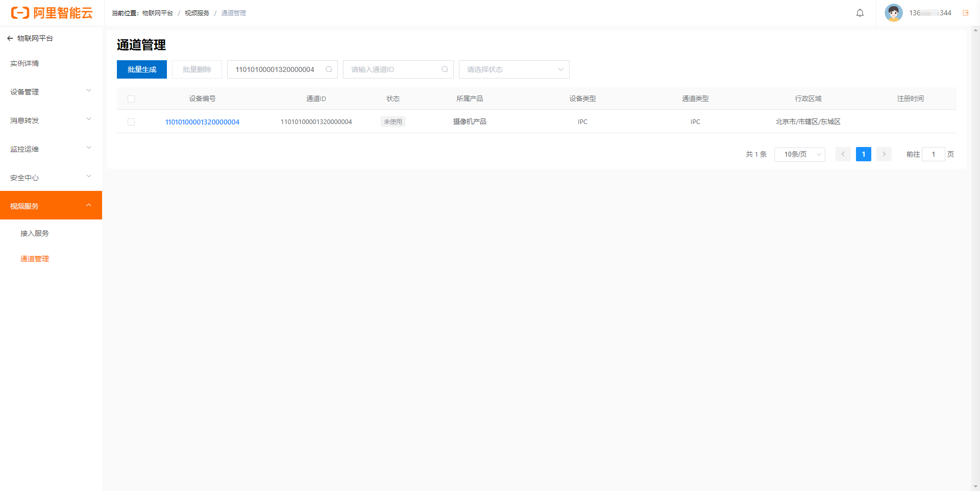Open 实例详情 in the sidebar
The image size is (980, 491).
(x=24, y=63)
